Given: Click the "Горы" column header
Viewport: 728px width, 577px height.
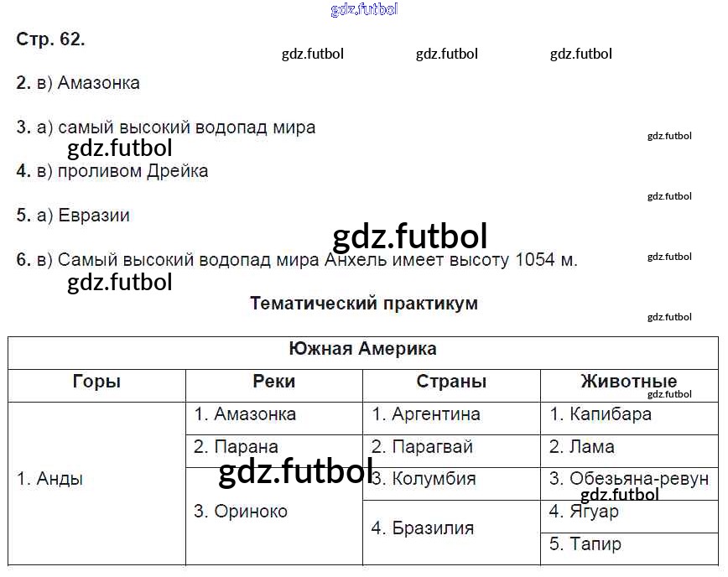Looking at the screenshot, I should [x=96, y=382].
